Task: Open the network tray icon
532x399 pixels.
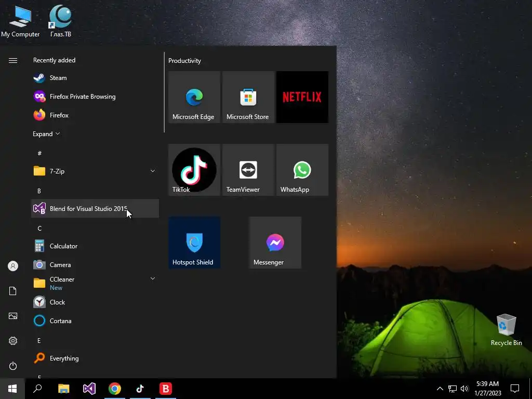Action: pyautogui.click(x=453, y=389)
